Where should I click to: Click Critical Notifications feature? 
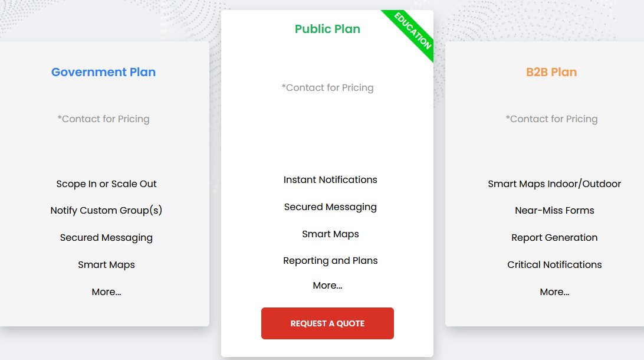pos(554,264)
